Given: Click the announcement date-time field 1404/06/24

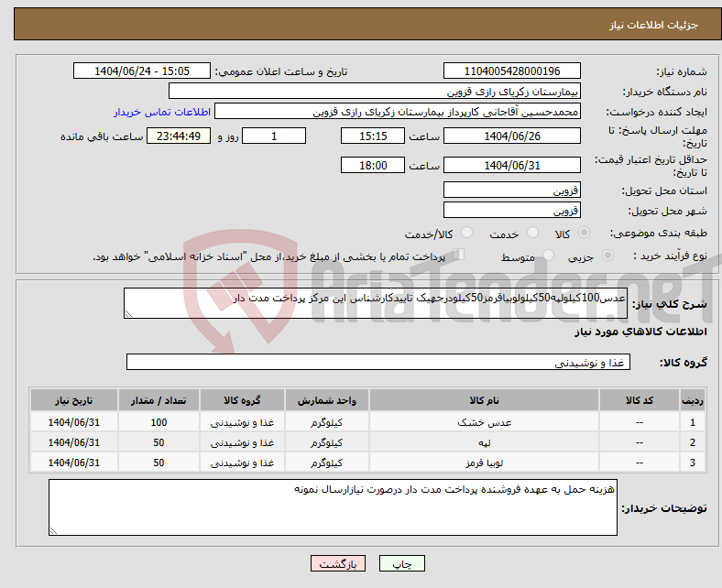Looking at the screenshot, I should click(142, 71).
